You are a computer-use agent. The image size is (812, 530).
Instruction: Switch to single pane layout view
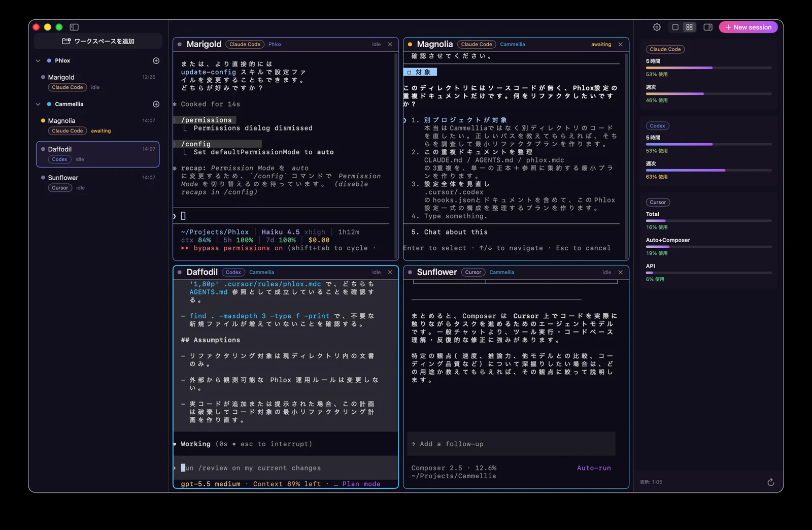click(675, 27)
